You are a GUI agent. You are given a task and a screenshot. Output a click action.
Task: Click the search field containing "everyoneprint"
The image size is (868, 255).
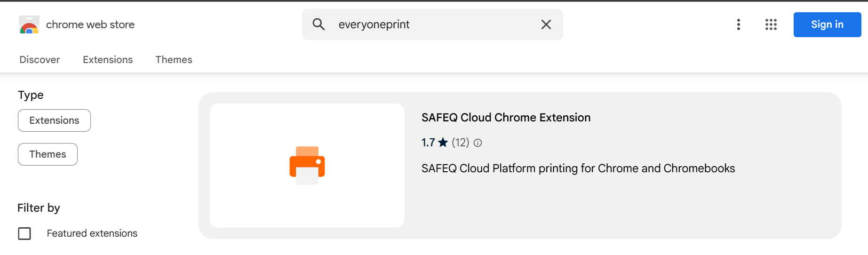point(432,24)
